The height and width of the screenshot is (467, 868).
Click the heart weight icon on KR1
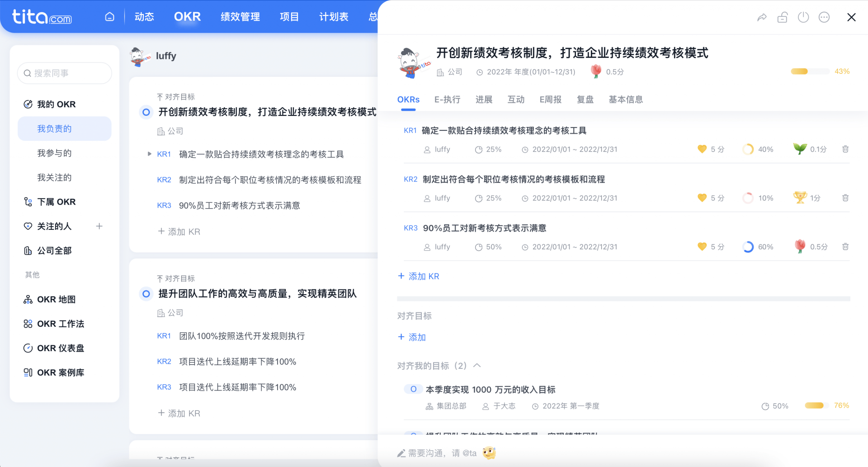click(x=702, y=149)
